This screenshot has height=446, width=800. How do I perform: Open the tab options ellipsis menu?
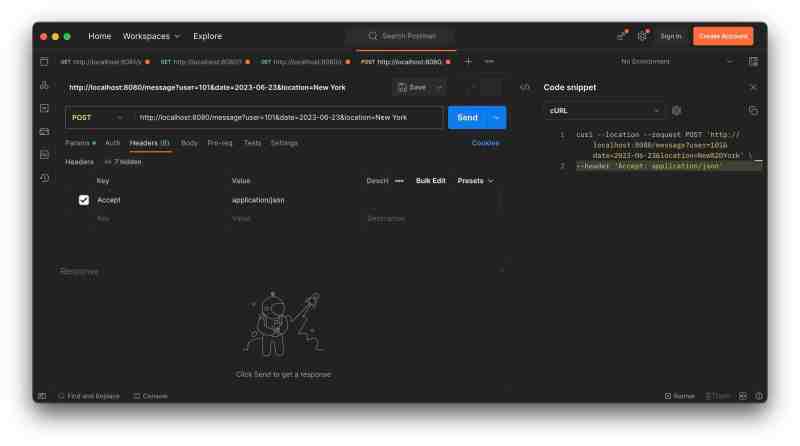pos(489,61)
